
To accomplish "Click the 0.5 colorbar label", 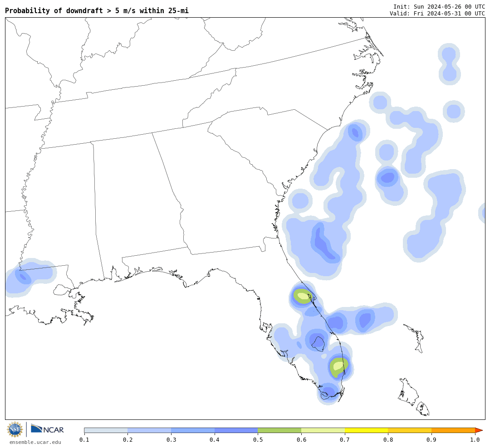I will point(258,440).
